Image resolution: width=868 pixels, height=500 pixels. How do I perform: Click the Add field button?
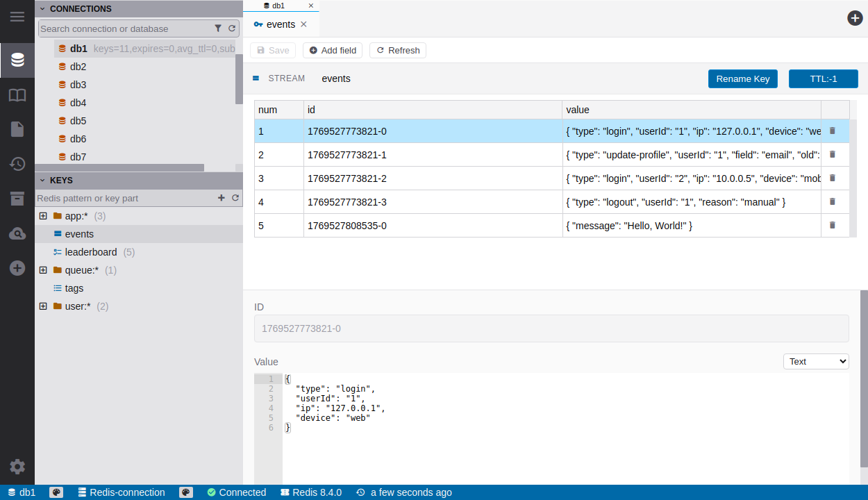tap(333, 50)
